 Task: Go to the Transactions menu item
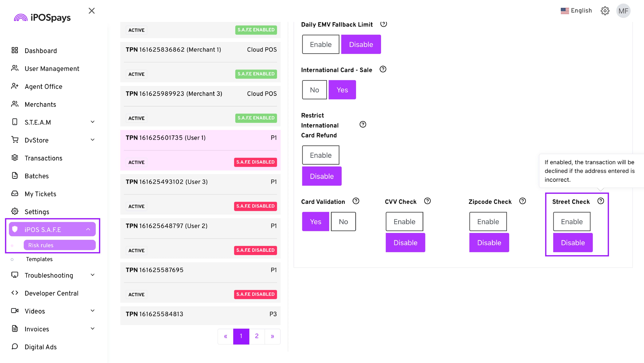tap(43, 158)
